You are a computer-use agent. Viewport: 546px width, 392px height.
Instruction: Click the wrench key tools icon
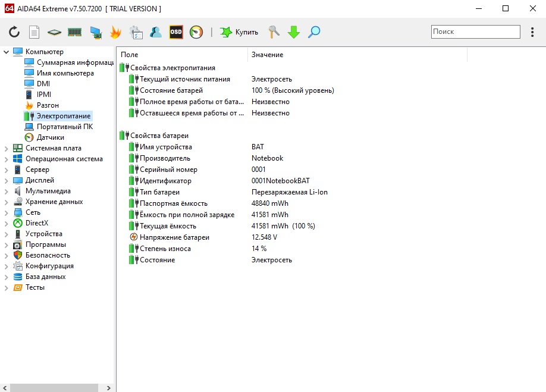coord(274,32)
